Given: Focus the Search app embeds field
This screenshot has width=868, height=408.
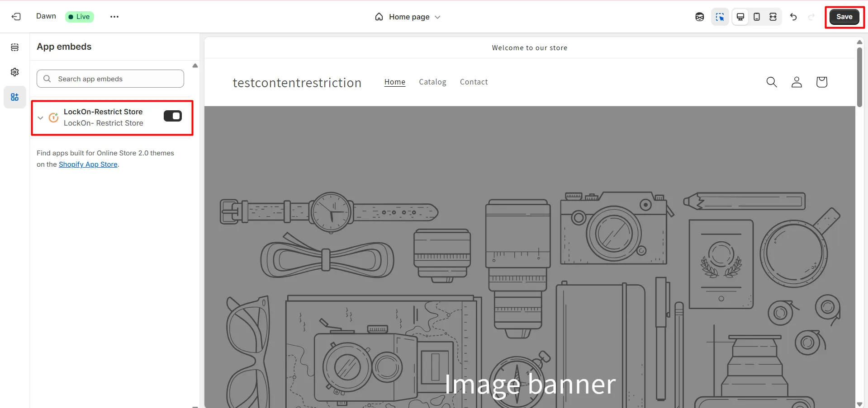Looking at the screenshot, I should click(x=110, y=79).
